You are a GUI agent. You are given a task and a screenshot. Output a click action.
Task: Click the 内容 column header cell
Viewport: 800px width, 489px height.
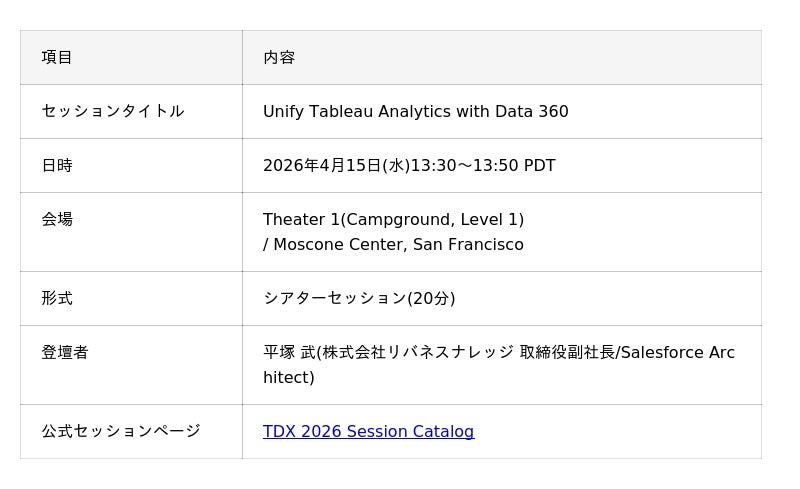coord(279,58)
